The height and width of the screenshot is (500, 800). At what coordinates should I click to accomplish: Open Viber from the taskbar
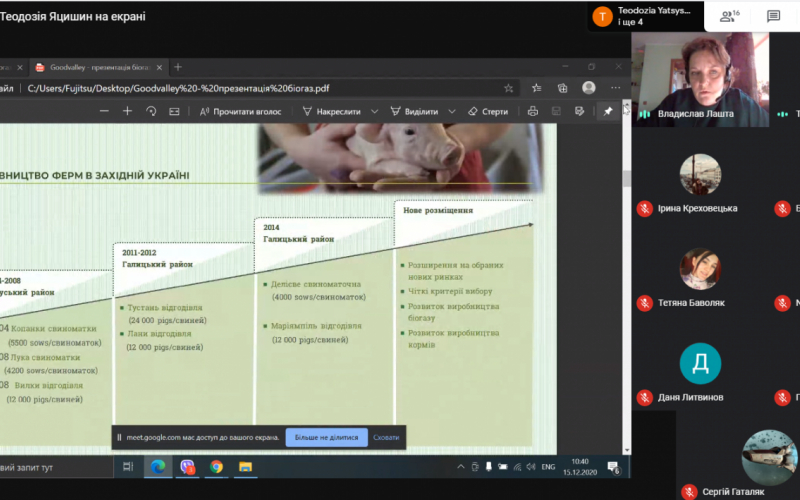[x=187, y=466]
